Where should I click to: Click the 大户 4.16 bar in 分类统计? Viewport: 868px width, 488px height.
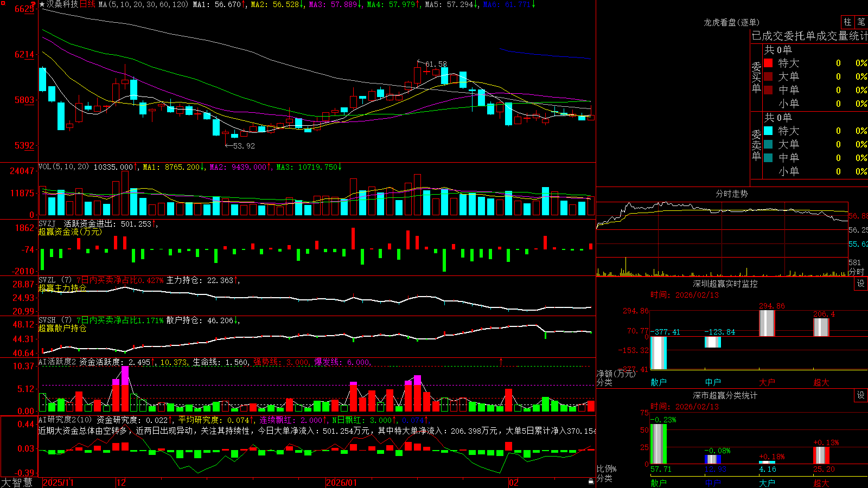click(x=767, y=463)
